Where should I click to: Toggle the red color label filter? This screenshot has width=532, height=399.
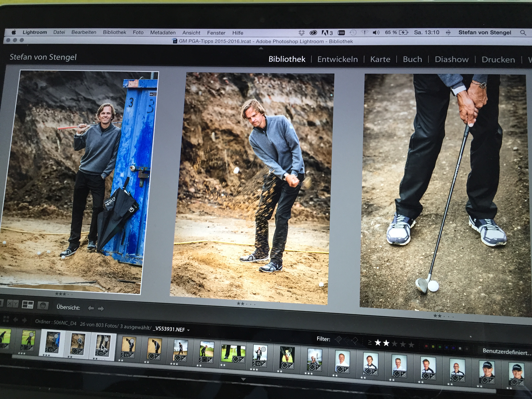[x=426, y=346]
